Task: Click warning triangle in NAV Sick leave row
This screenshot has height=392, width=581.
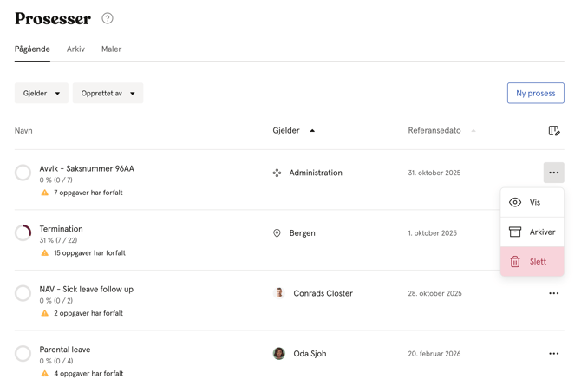Action: [x=45, y=313]
